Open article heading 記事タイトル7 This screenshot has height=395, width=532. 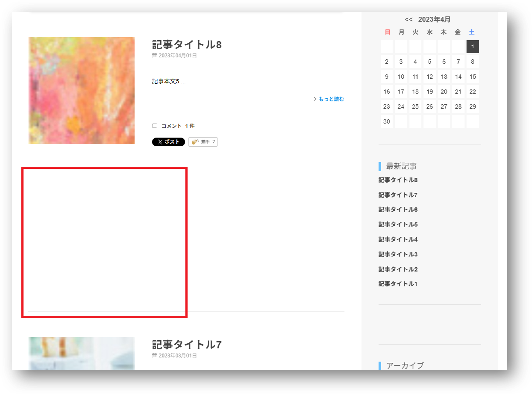187,345
